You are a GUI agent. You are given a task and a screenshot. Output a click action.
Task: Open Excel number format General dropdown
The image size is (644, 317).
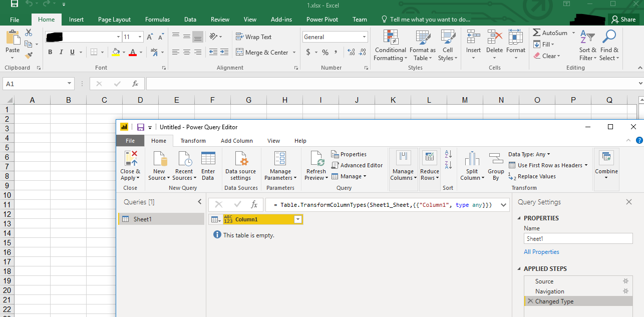point(364,37)
